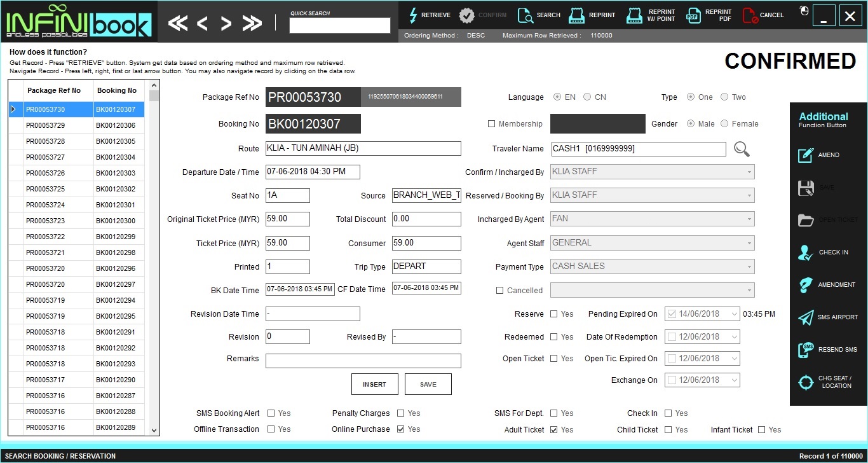Select row with booking BK00120306
868x463 pixels.
tap(77, 126)
